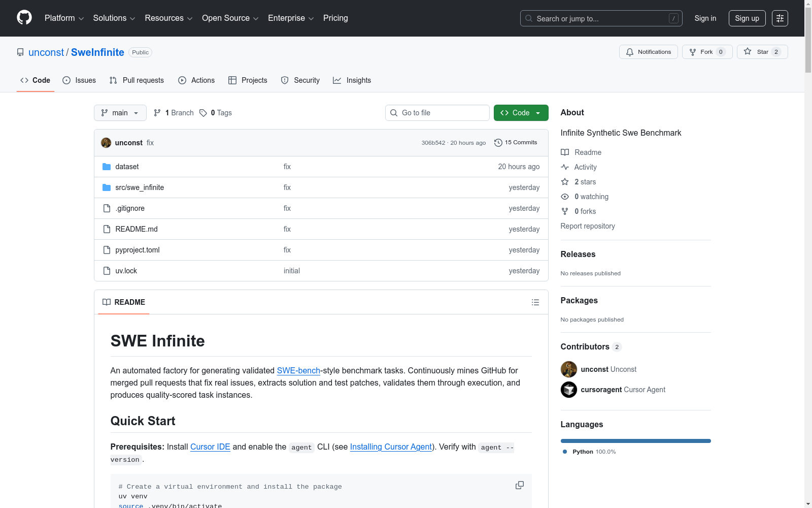Click the Sign up button
812x508 pixels.
[x=747, y=18]
